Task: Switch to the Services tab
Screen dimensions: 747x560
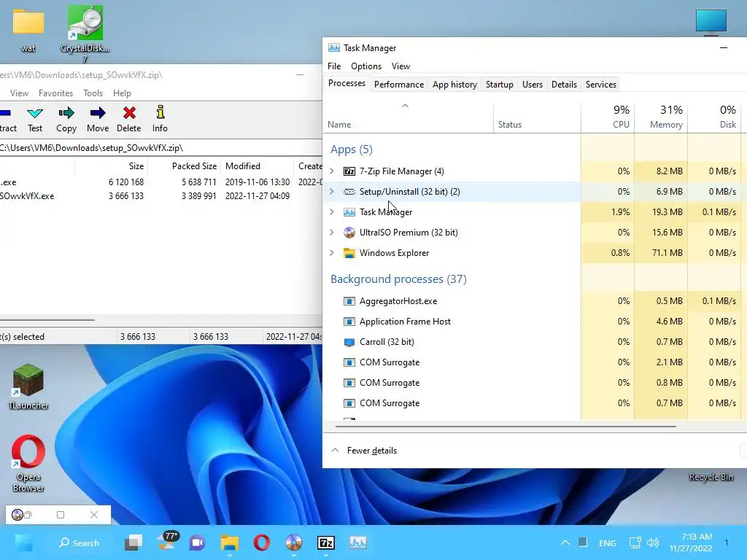Action: [601, 85]
